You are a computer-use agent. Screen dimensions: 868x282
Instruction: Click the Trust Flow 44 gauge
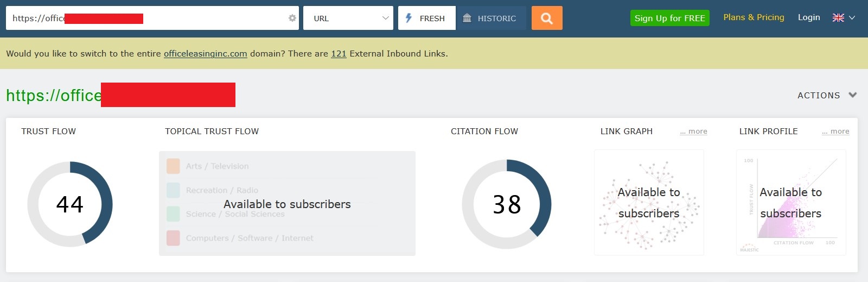tap(70, 204)
